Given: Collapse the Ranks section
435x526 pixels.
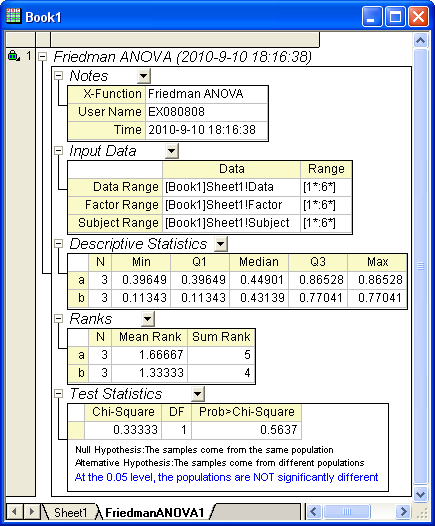Looking at the screenshot, I should (x=59, y=319).
